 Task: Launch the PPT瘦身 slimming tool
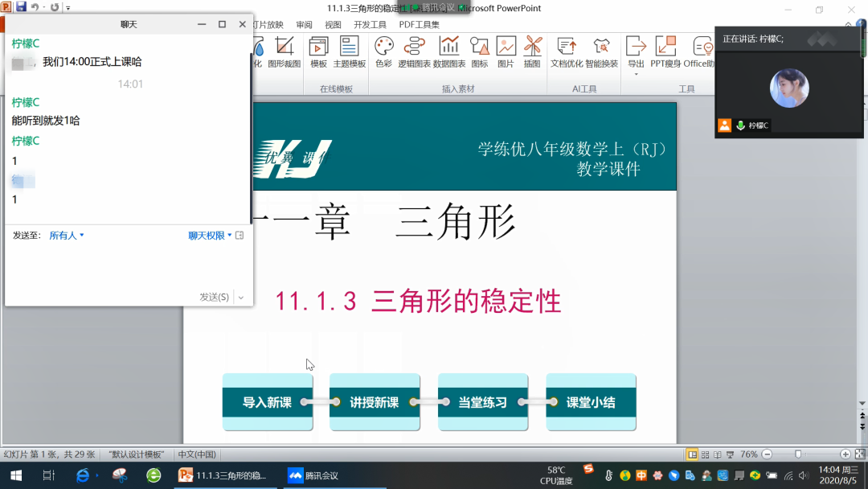(665, 51)
